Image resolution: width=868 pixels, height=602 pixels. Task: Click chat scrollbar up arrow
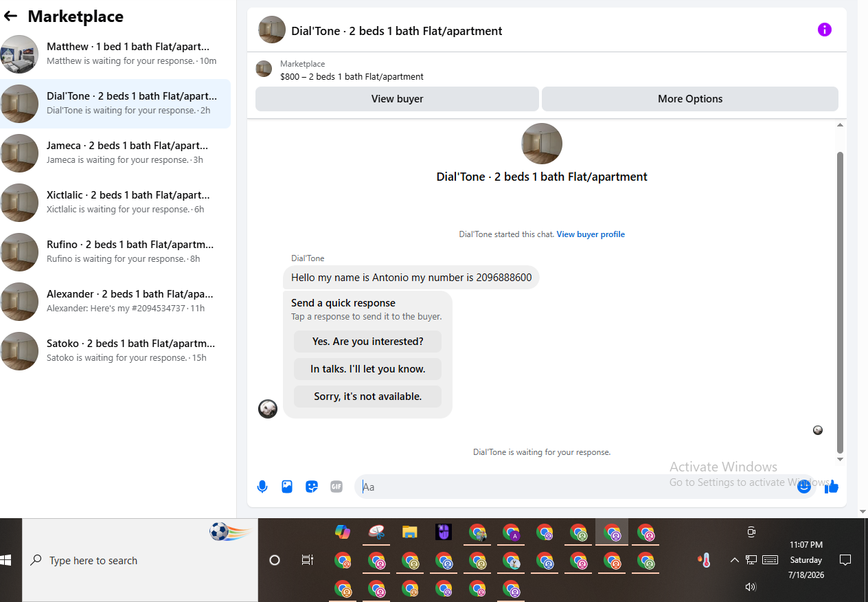(x=840, y=125)
